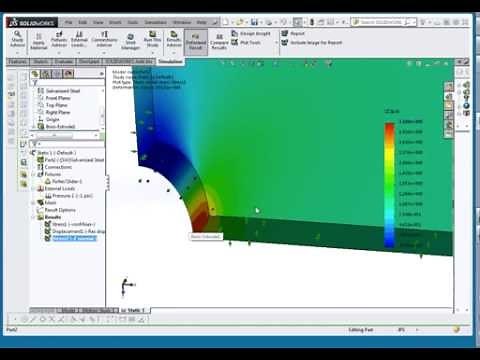Viewport: 480px width, 360px height.
Task: Click the stress color legend bar
Action: (389, 185)
